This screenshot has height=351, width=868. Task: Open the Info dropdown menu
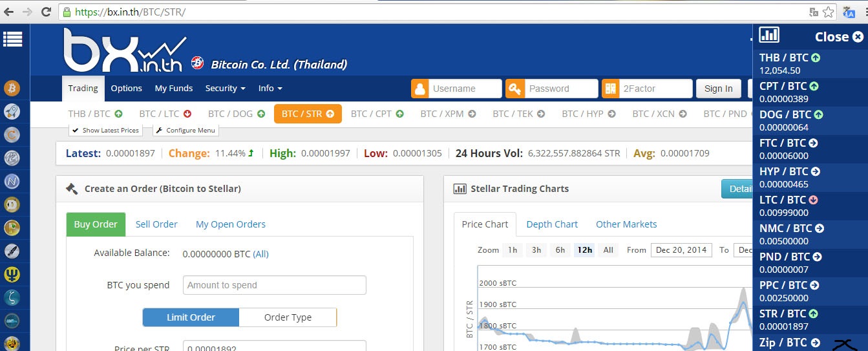click(x=270, y=89)
